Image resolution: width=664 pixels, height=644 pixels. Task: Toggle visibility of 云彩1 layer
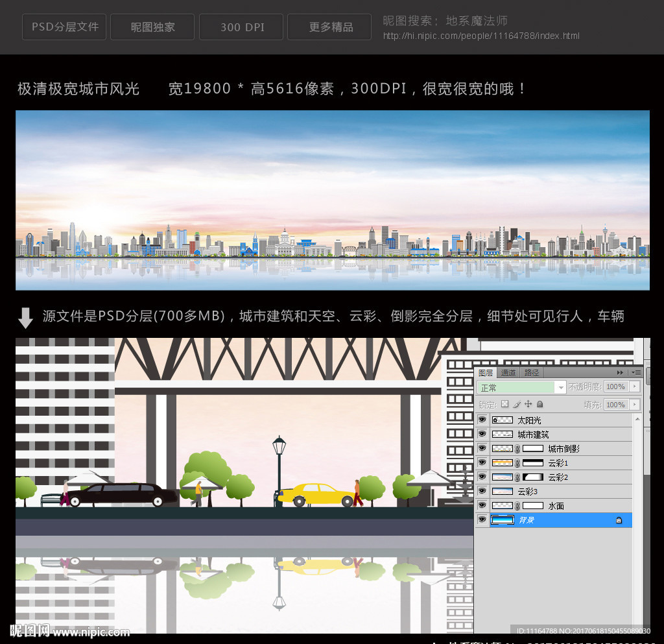[x=482, y=462]
